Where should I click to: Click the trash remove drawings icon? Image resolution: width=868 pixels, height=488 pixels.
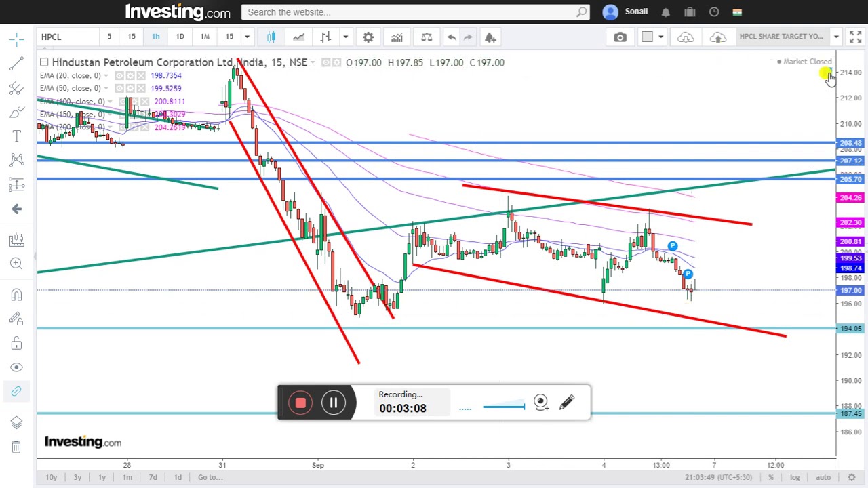pyautogui.click(x=17, y=447)
